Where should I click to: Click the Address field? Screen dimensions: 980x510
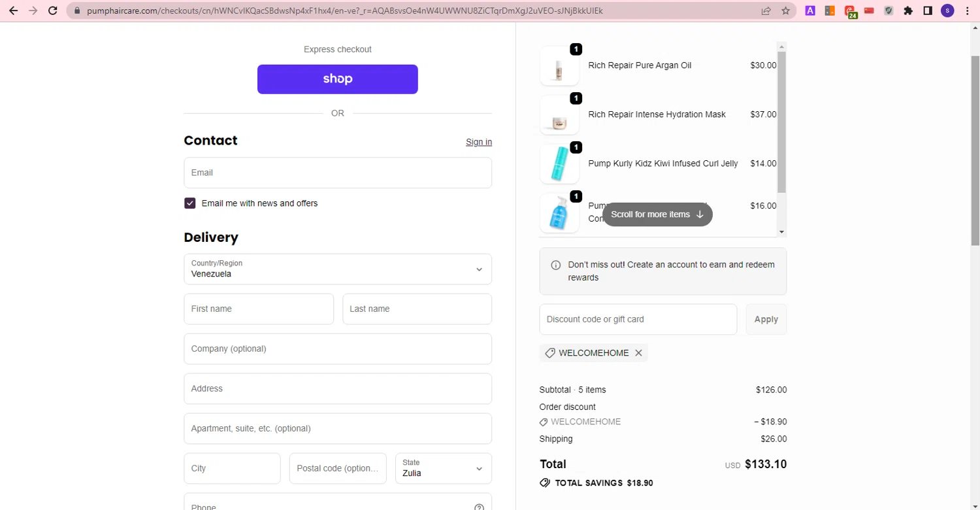click(x=338, y=388)
